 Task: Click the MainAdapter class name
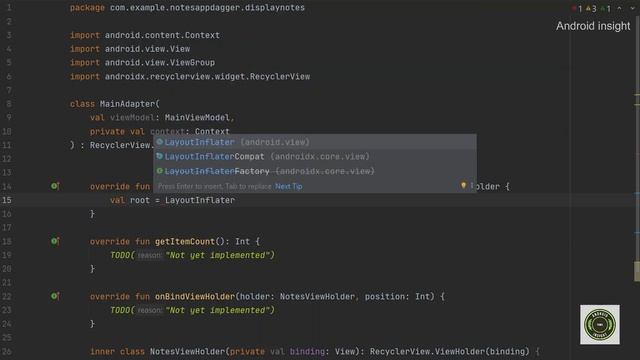tap(127, 104)
